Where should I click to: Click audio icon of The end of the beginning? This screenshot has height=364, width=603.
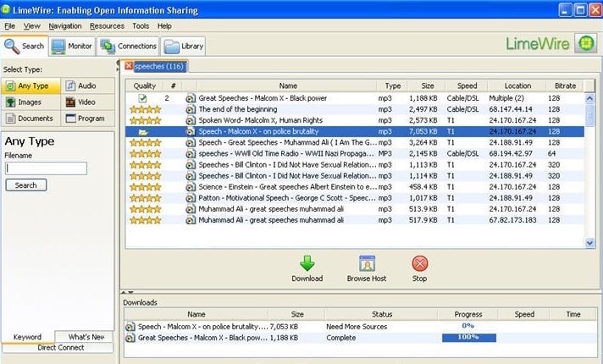coord(191,109)
